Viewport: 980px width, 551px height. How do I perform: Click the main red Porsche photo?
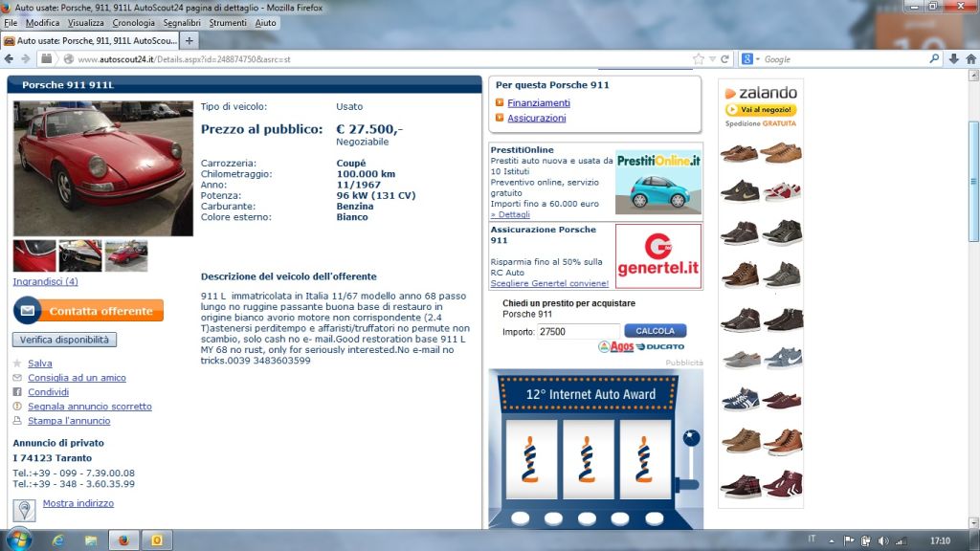click(x=103, y=168)
